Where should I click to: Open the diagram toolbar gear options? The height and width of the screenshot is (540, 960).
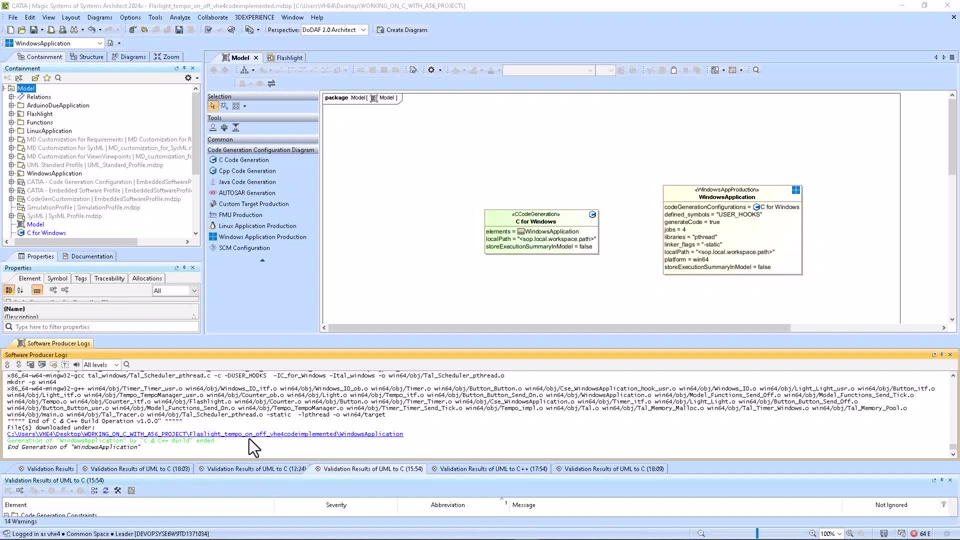click(x=431, y=70)
